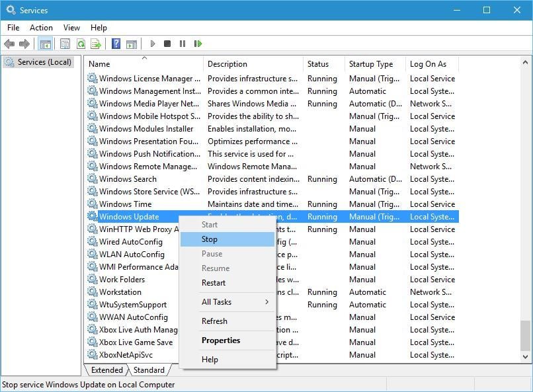The height and width of the screenshot is (392, 533).
Task: Click the gear icon beside WLAN AutoConfig
Action: [x=93, y=254]
